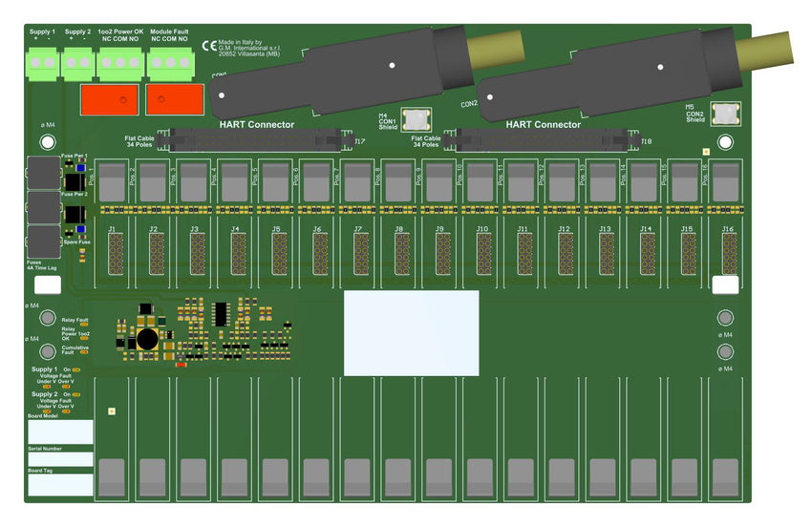Click the Supply 2 green terminal block
Screen dimensions: 812x526
[x=77, y=63]
